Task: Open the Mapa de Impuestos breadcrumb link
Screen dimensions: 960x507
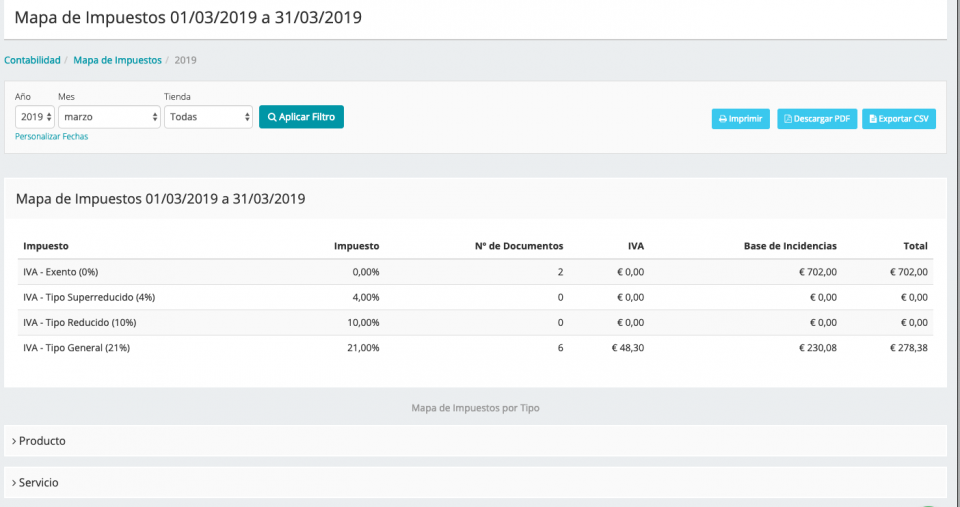Action: pos(117,60)
